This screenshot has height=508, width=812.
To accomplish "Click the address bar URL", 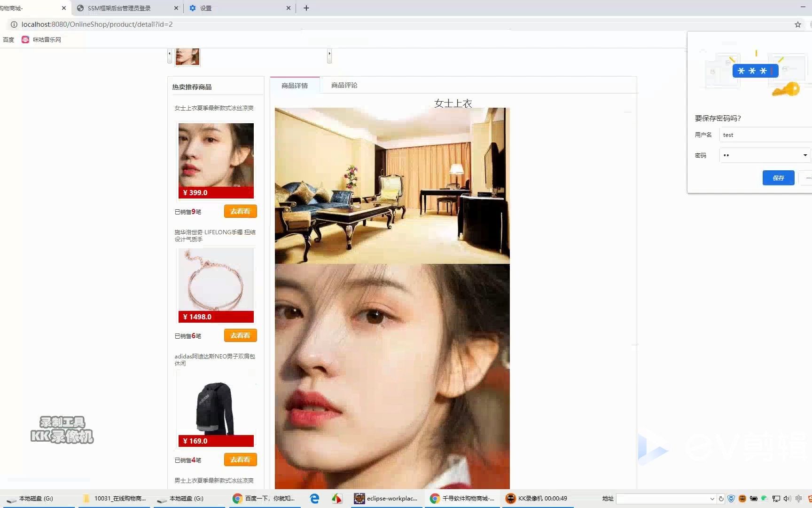I will click(97, 24).
